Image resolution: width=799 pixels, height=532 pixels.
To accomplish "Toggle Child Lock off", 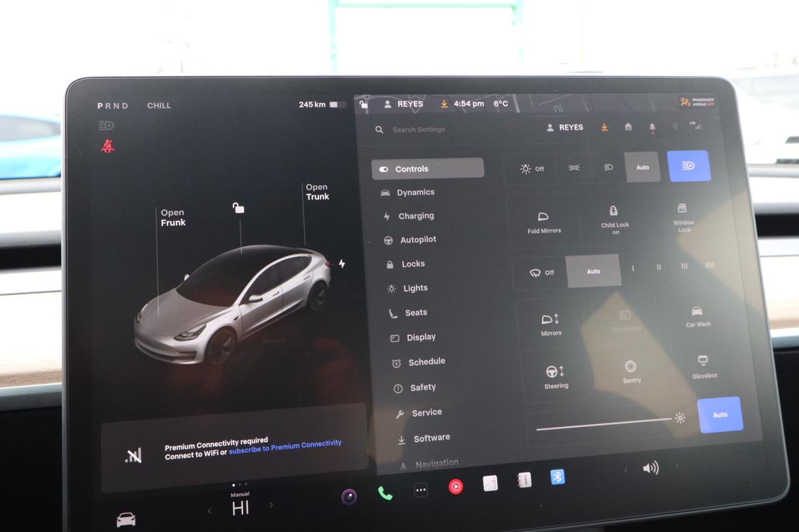I will pyautogui.click(x=614, y=220).
